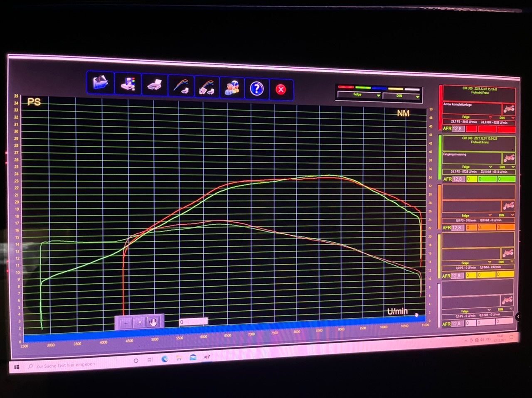
Task: Open the load measurement folder icon
Action: point(100,82)
